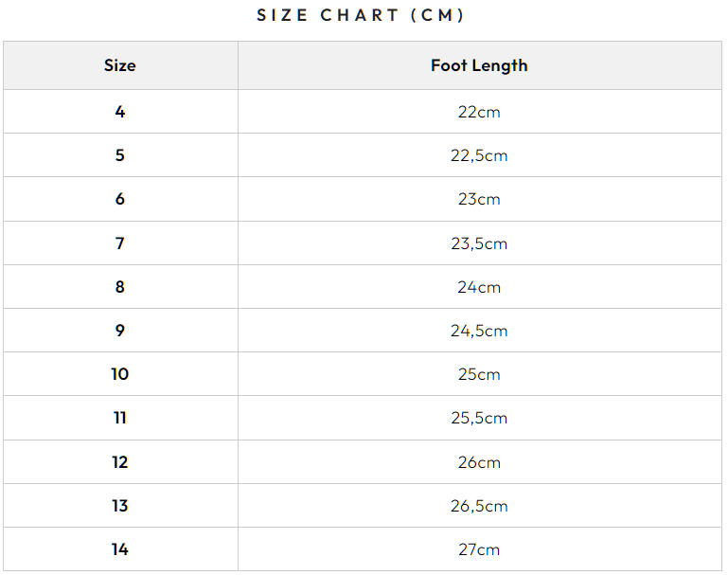Click the size 12 cell
The height and width of the screenshot is (575, 728).
[120, 462]
